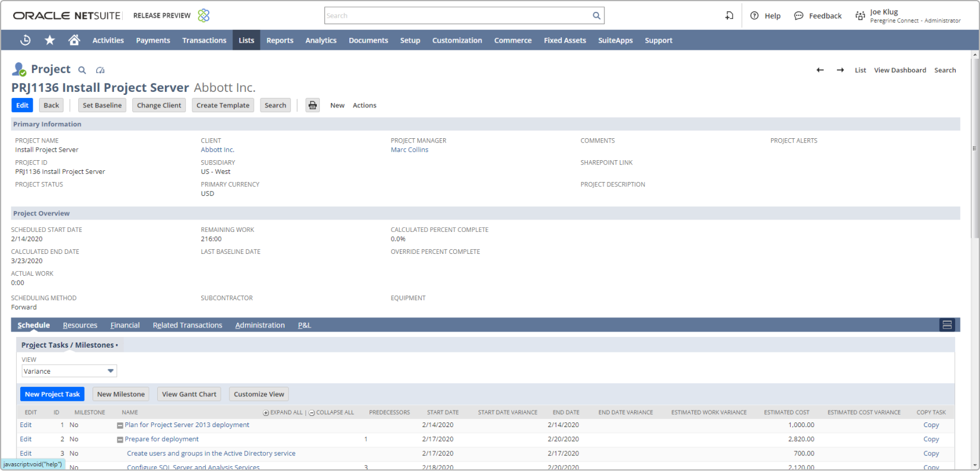This screenshot has height=471, width=980.
Task: Click the magnifier icon next to Project title
Action: tap(82, 70)
